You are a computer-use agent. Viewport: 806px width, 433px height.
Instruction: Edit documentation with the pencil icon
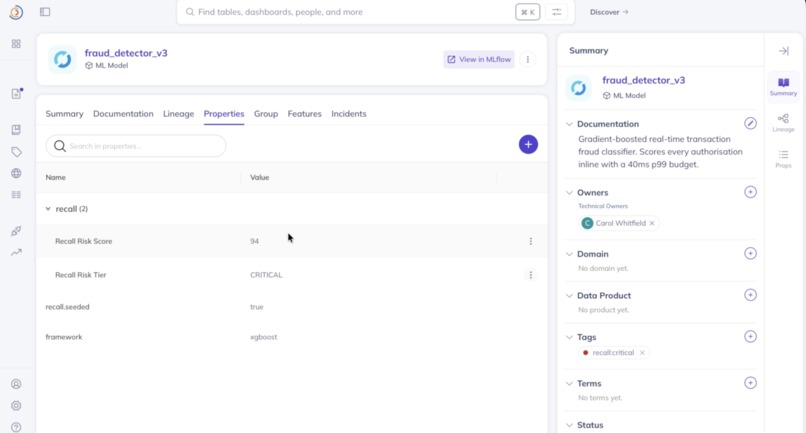[x=750, y=124]
